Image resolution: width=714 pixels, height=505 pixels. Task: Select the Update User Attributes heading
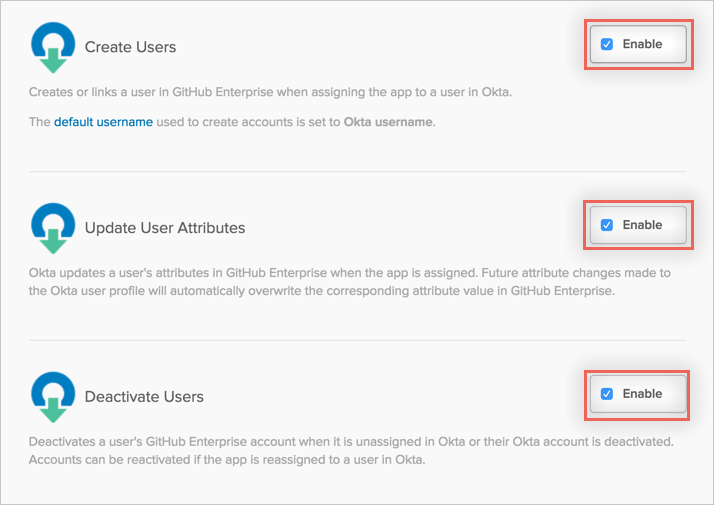click(x=165, y=228)
